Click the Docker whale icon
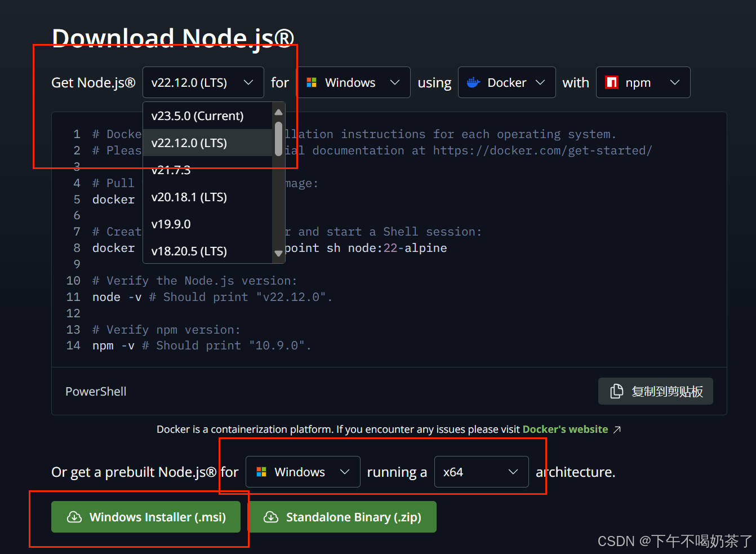756x554 pixels. click(473, 82)
